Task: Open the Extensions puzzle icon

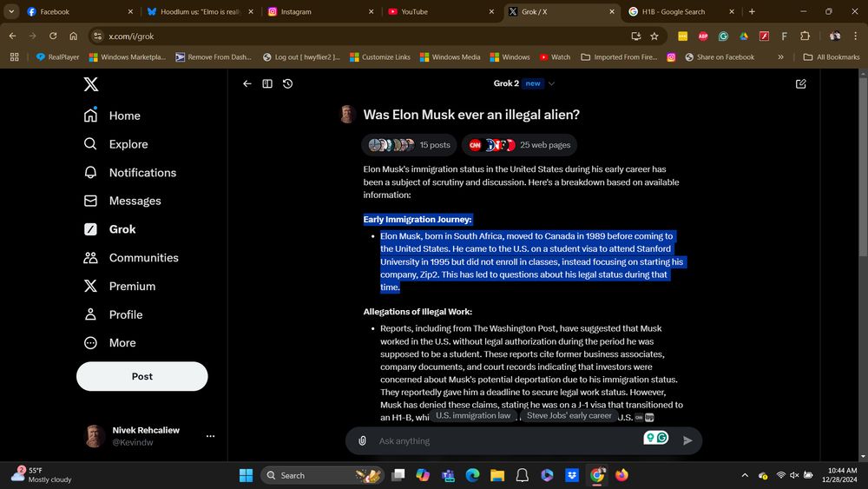Action: (805, 36)
